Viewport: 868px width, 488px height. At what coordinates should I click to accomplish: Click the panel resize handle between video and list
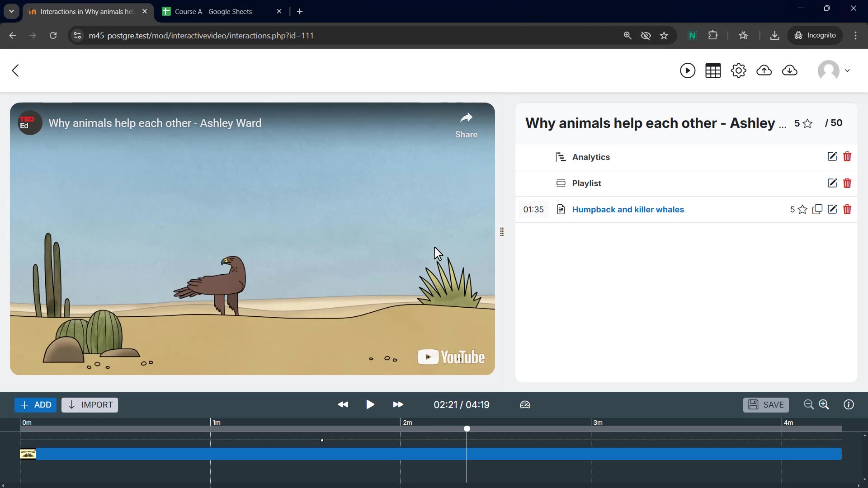502,232
